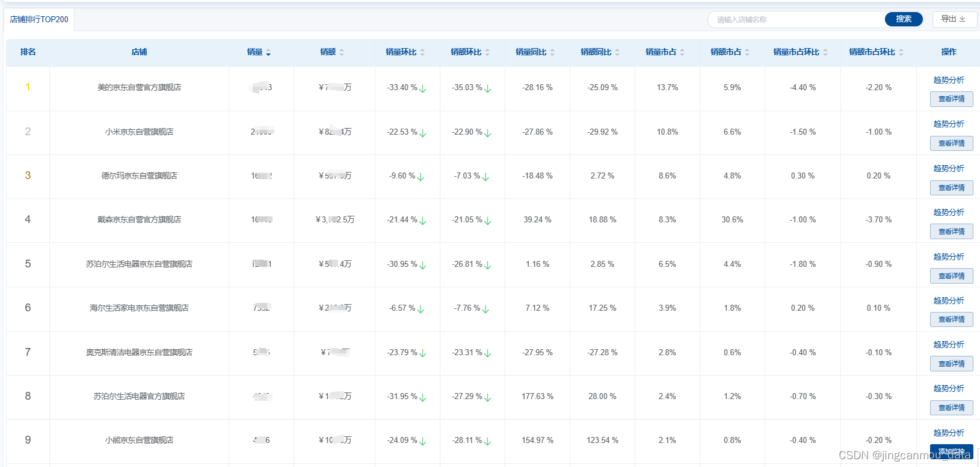Open 趋势分析 for 小熊京东自营旗舰店

[949, 433]
